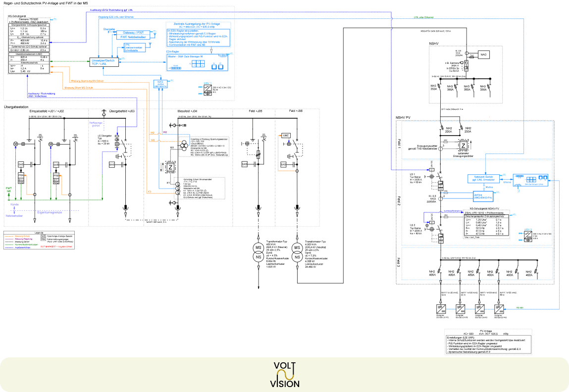Click the MS transformer circle in Feld +J05
This screenshot has height=392, width=569.
(x=259, y=247)
